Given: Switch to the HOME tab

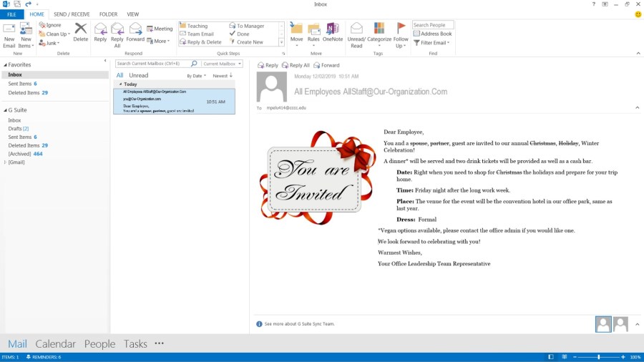Looking at the screenshot, I should (x=36, y=14).
